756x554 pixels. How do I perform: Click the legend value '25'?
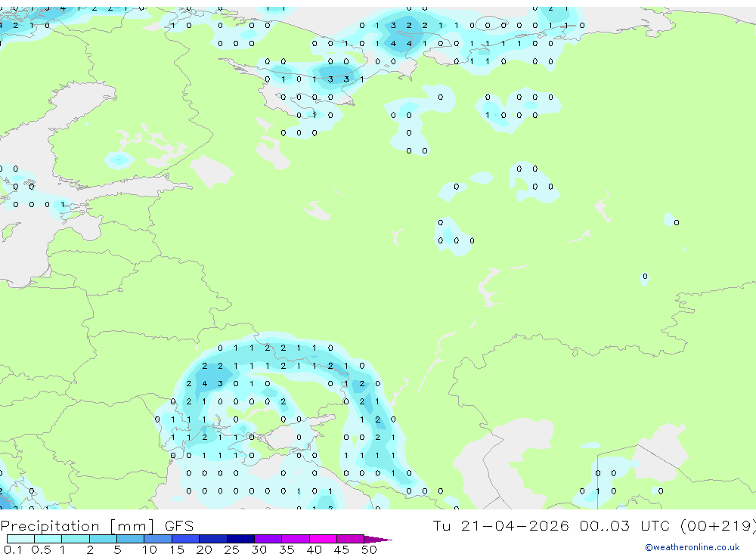231,549
